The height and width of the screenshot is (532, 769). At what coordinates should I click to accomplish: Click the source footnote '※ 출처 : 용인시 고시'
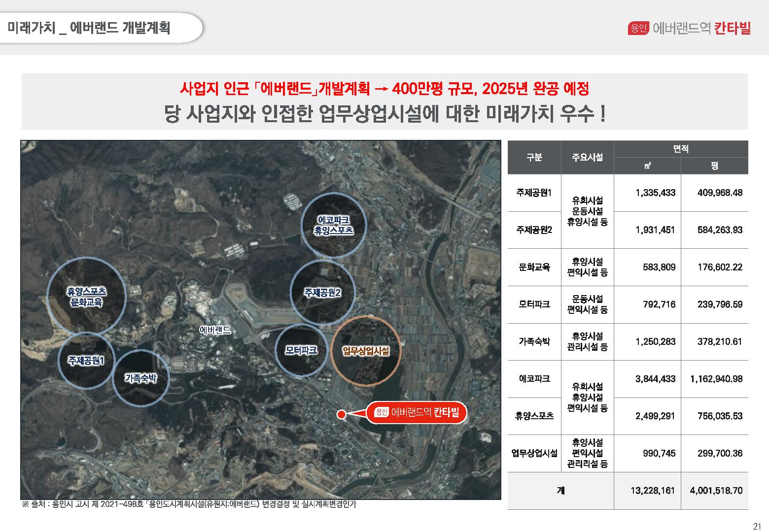(x=189, y=504)
